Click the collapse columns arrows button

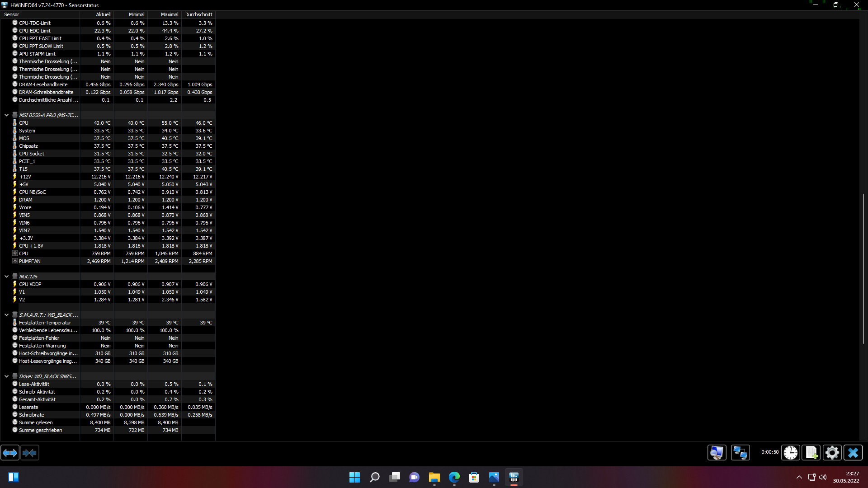coord(30,453)
